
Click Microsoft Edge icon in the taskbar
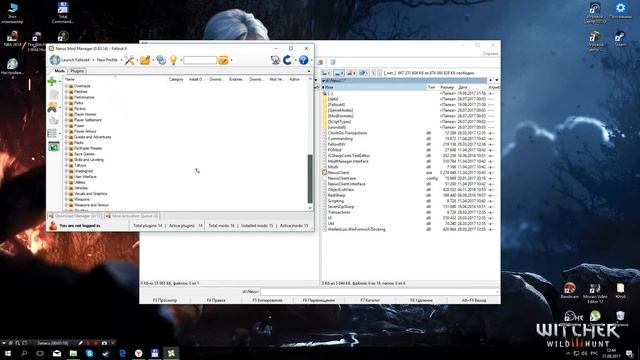(122, 353)
